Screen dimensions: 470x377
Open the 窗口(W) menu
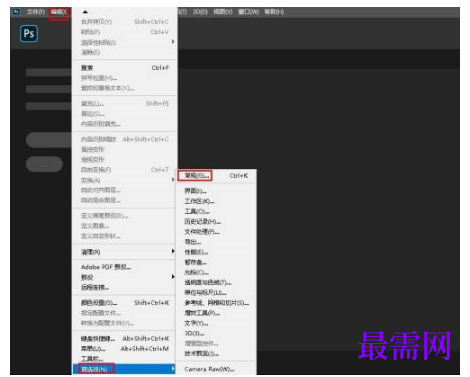[248, 12]
